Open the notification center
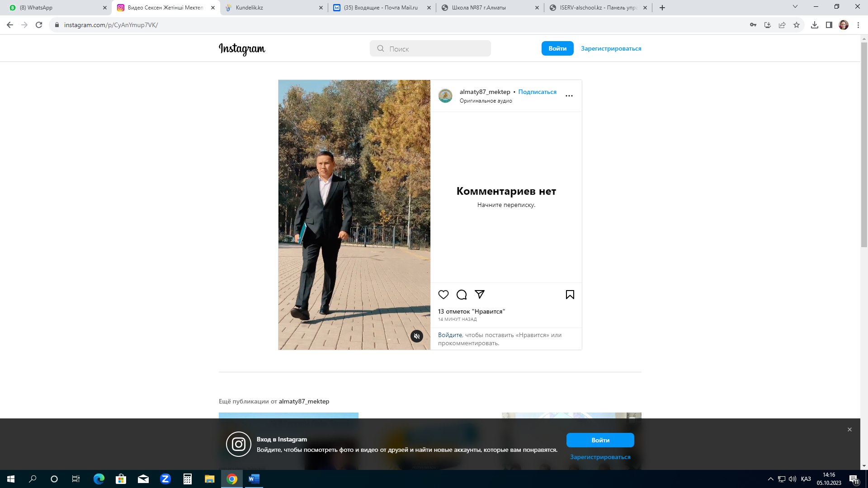The image size is (868, 488). [854, 479]
